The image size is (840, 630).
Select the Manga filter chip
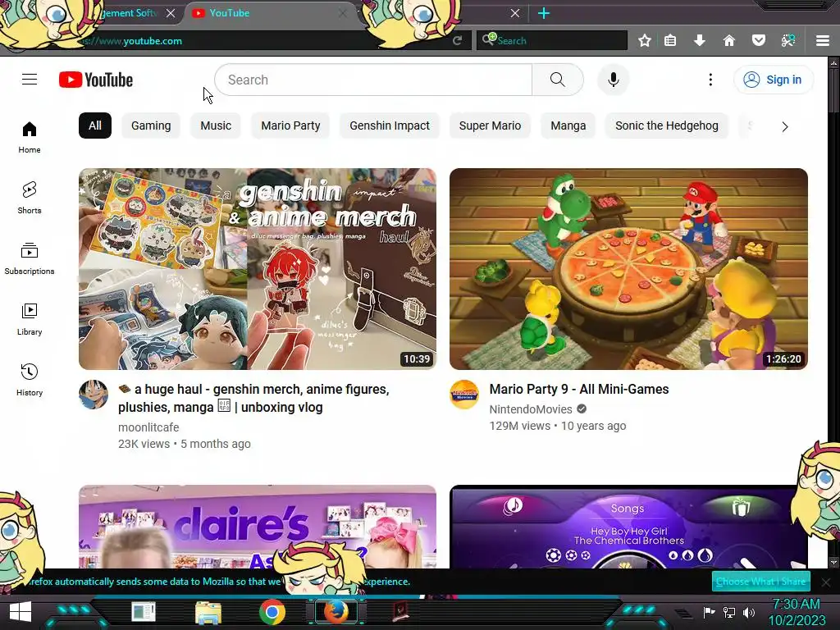568,126
